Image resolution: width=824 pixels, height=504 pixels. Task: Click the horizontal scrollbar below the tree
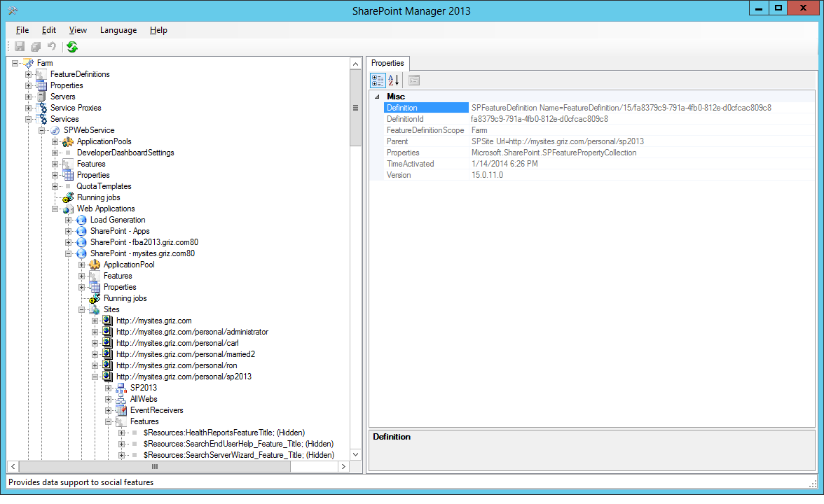point(154,466)
